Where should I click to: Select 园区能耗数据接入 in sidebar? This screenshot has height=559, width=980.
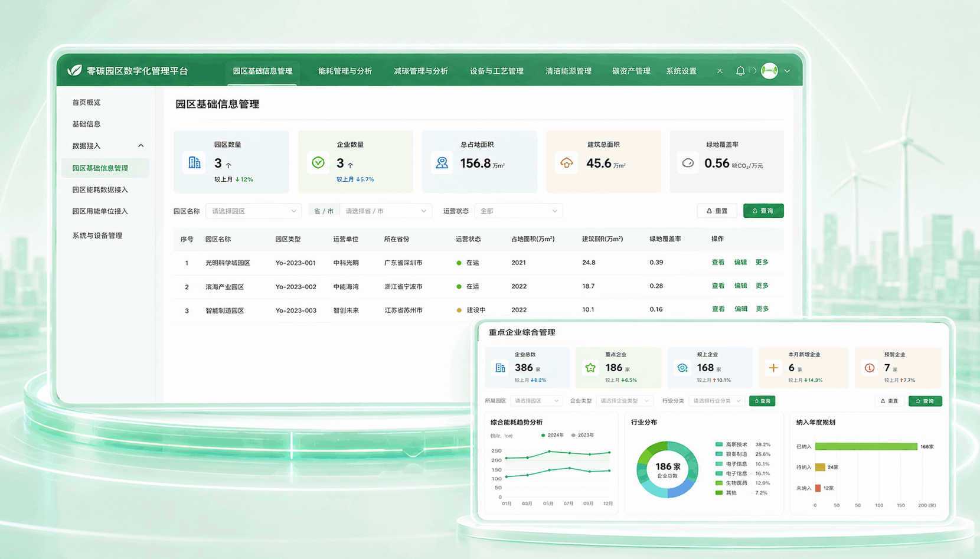[100, 189]
